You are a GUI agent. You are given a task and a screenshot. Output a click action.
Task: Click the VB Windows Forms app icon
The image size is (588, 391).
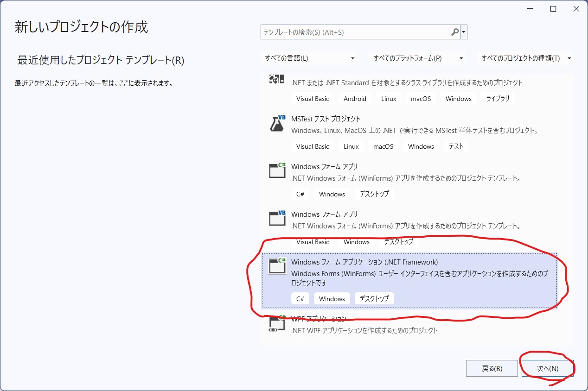pyautogui.click(x=277, y=219)
